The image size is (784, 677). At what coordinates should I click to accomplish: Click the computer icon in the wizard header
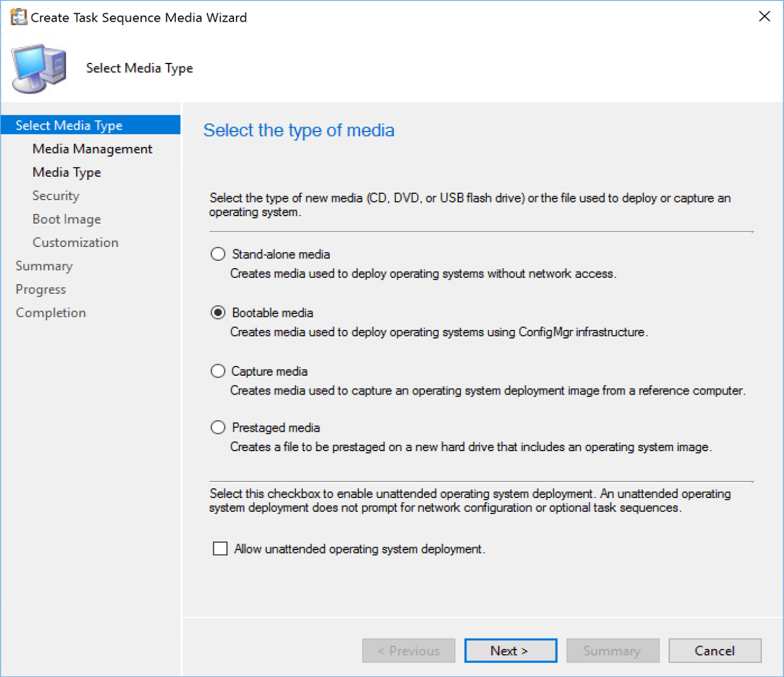click(x=38, y=67)
